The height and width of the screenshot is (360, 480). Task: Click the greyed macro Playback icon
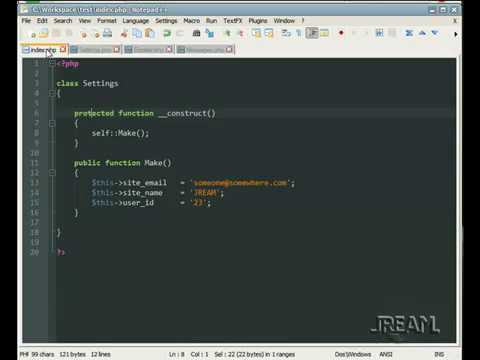coord(366,33)
